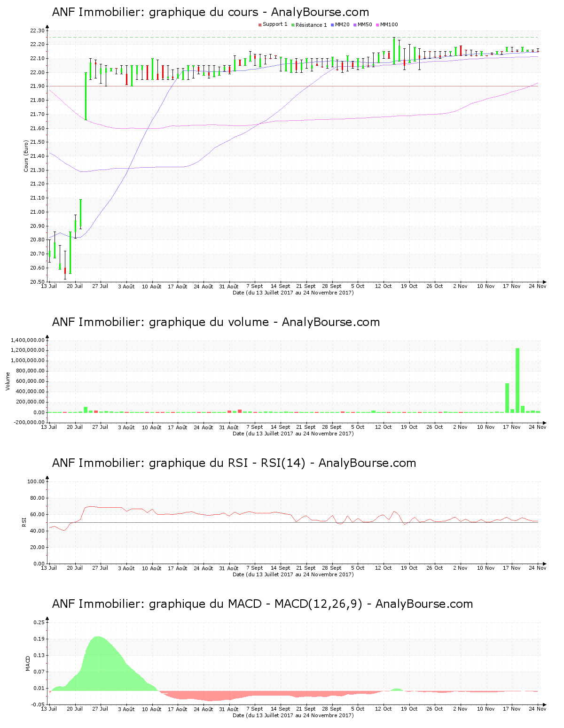Click the pink MM100 legend swatch

[x=377, y=25]
